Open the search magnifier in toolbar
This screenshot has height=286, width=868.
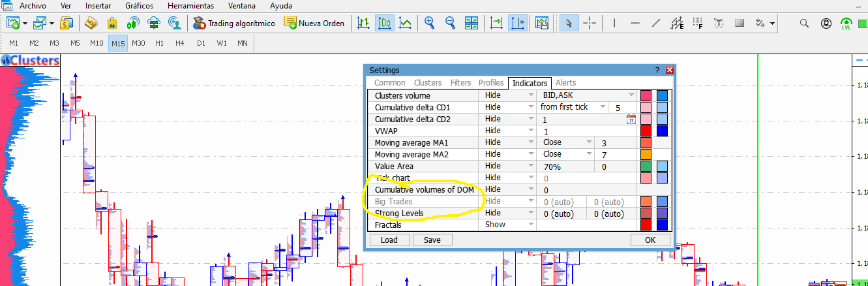click(x=804, y=23)
